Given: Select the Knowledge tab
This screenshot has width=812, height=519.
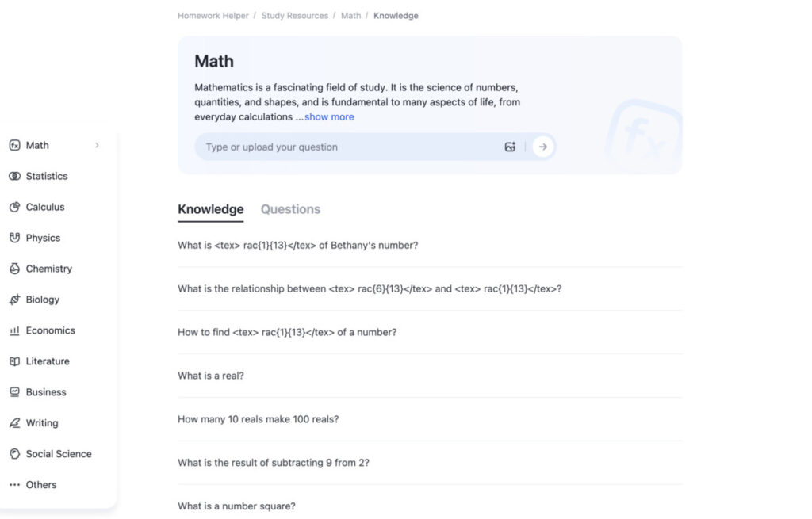Looking at the screenshot, I should coord(210,209).
